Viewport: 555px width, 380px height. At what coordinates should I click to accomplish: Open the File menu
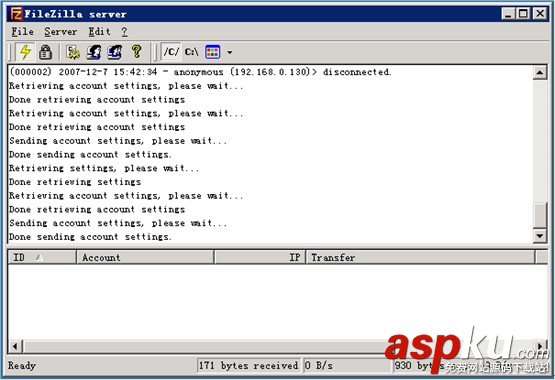(22, 32)
